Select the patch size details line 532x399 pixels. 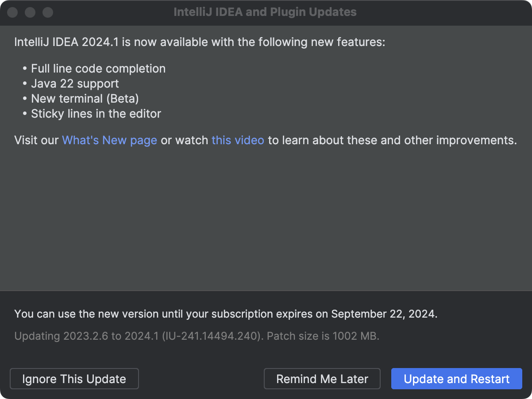(x=195, y=336)
